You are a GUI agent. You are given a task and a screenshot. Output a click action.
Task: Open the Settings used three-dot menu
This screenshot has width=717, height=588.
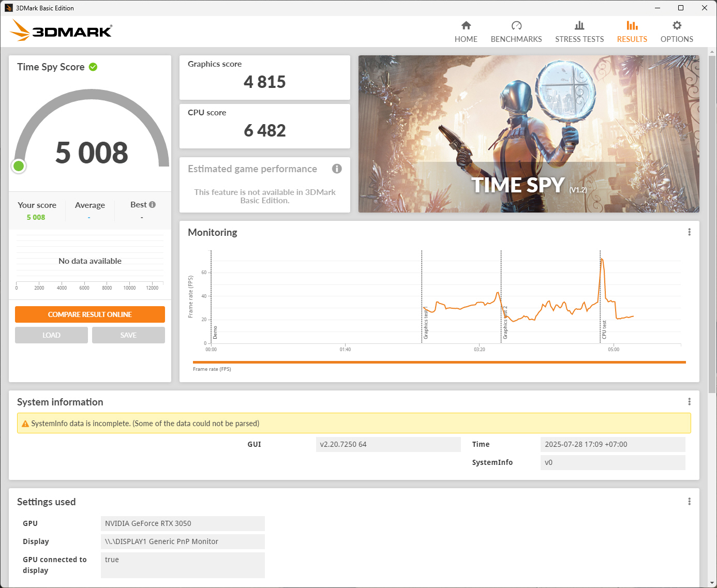click(689, 502)
